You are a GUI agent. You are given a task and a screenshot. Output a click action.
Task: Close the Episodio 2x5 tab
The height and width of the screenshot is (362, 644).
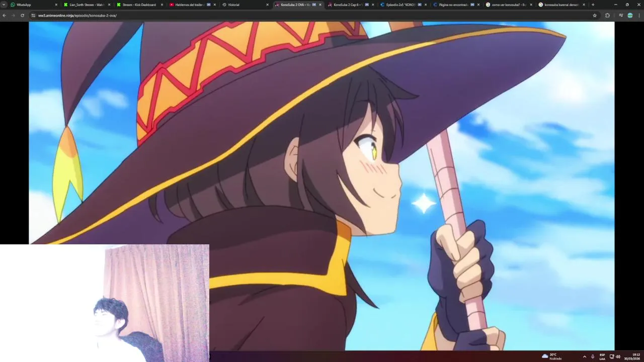pos(426,5)
